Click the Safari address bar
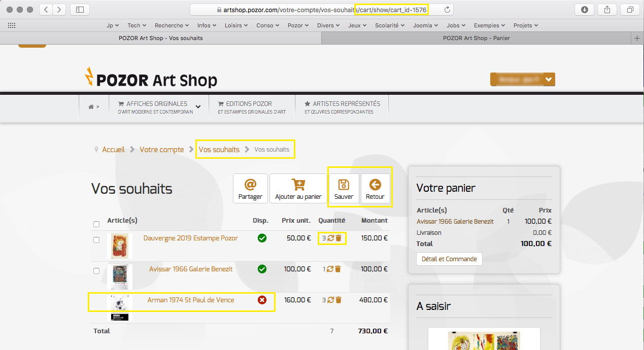The height and width of the screenshot is (350, 644). coord(322,10)
